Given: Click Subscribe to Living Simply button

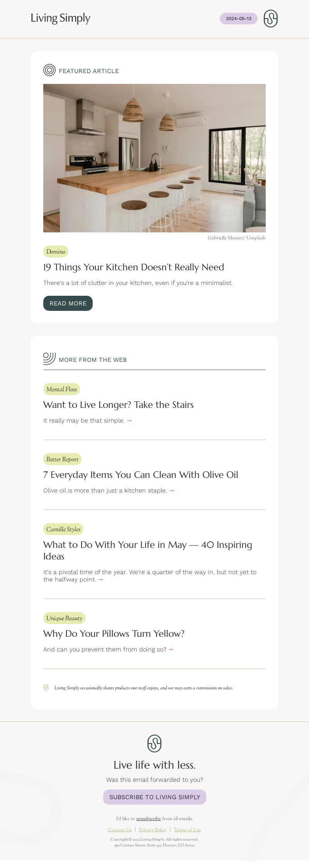Looking at the screenshot, I should pos(154,797).
